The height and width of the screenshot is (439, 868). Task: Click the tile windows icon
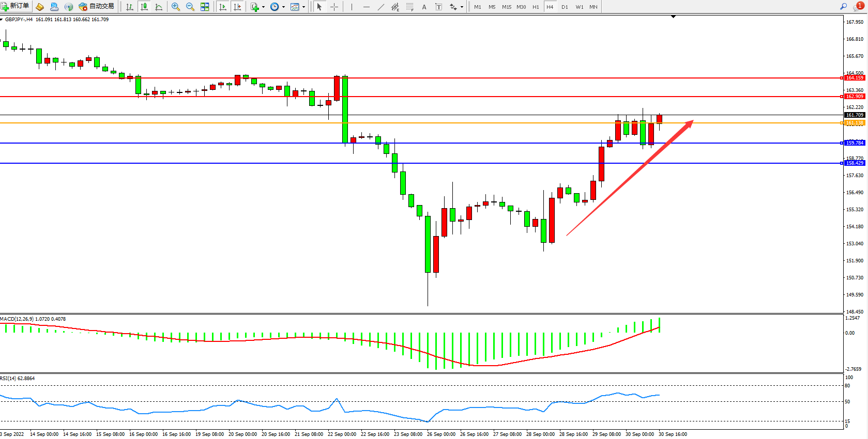point(205,7)
